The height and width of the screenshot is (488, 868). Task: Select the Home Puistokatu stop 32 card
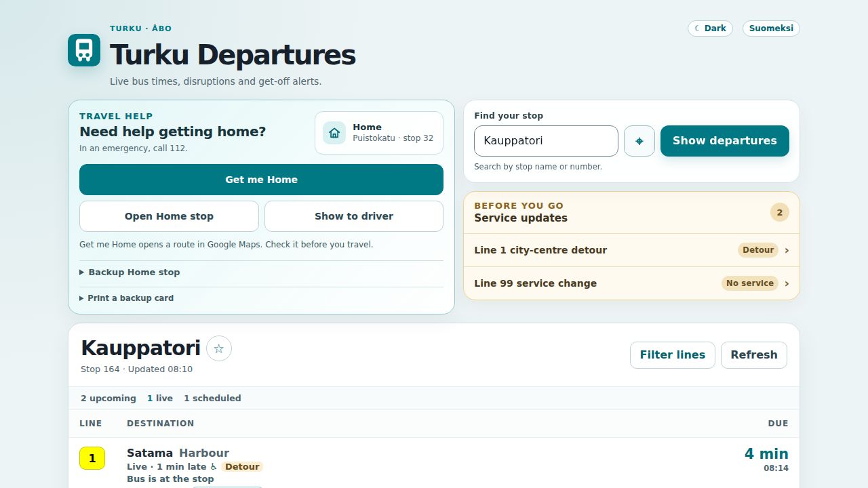point(379,133)
